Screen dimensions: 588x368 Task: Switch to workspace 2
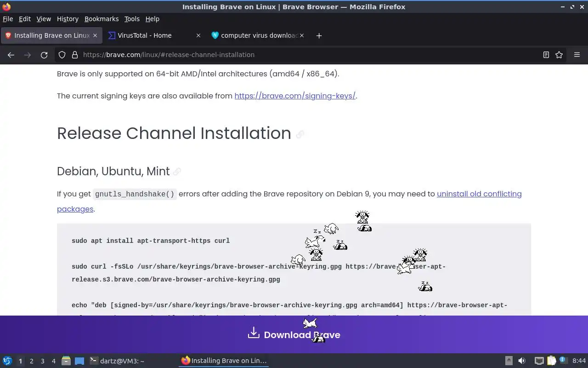(31, 361)
